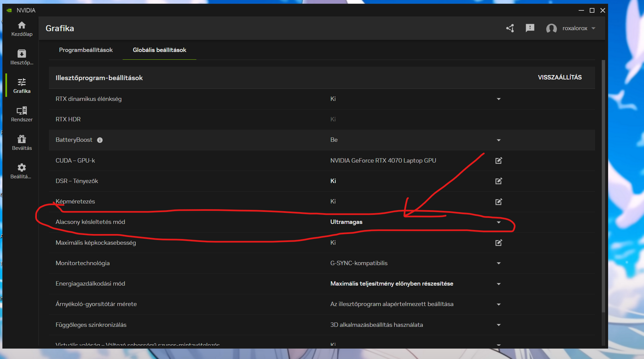The width and height of the screenshot is (644, 359).
Task: Open Alacsony késleltetés mód dropdown
Action: [499, 222]
